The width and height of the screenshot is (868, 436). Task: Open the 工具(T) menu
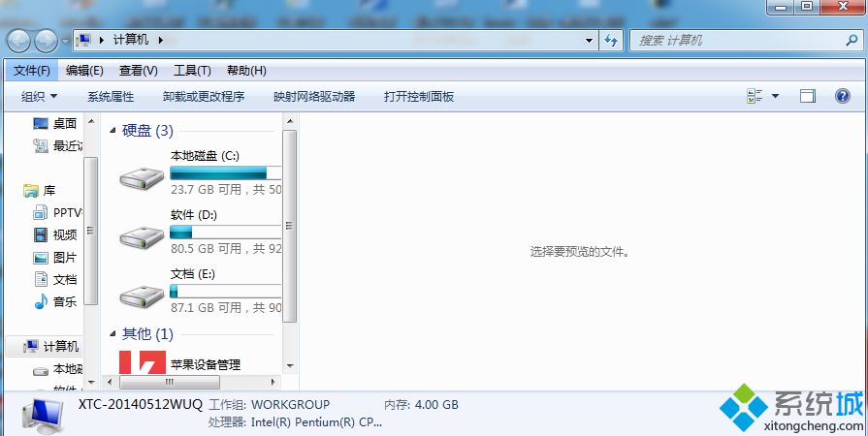coord(192,71)
